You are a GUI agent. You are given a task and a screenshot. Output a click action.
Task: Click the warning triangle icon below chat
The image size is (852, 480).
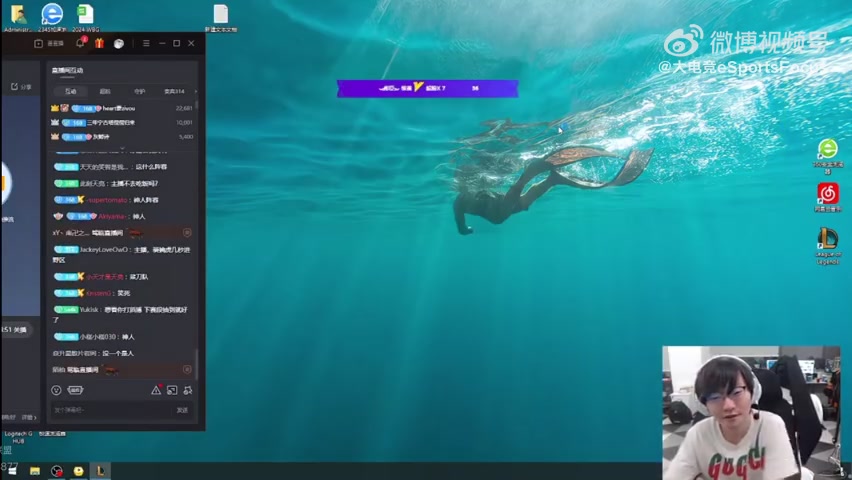[x=156, y=390]
